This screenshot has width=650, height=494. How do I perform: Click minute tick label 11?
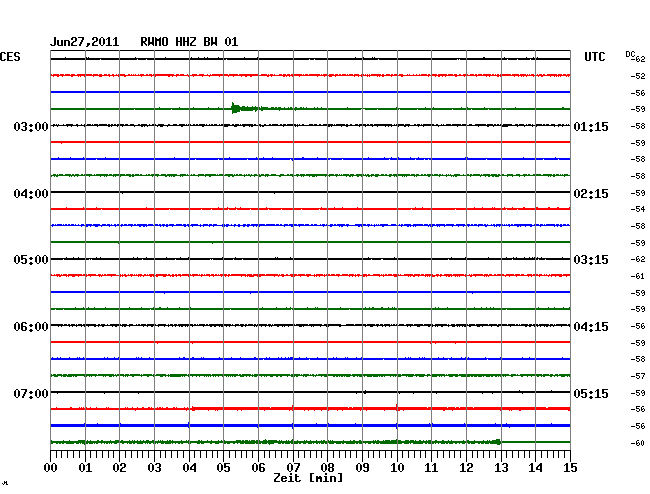431,467
